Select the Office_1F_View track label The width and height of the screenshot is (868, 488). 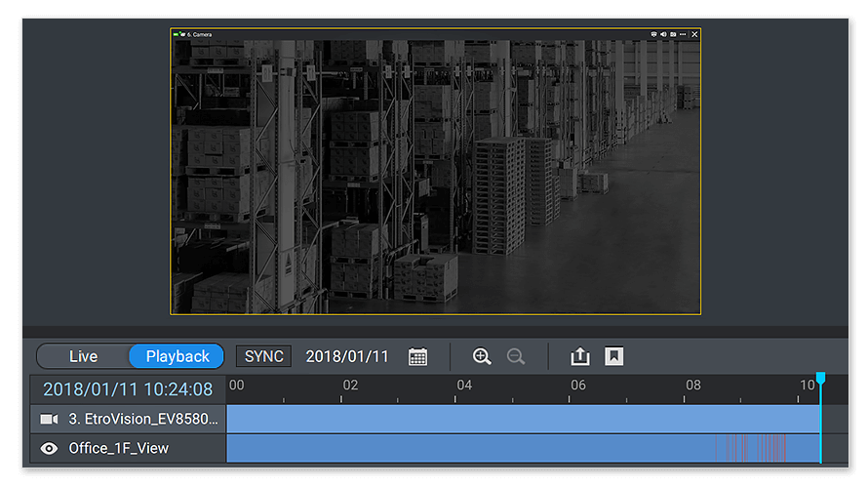click(118, 449)
